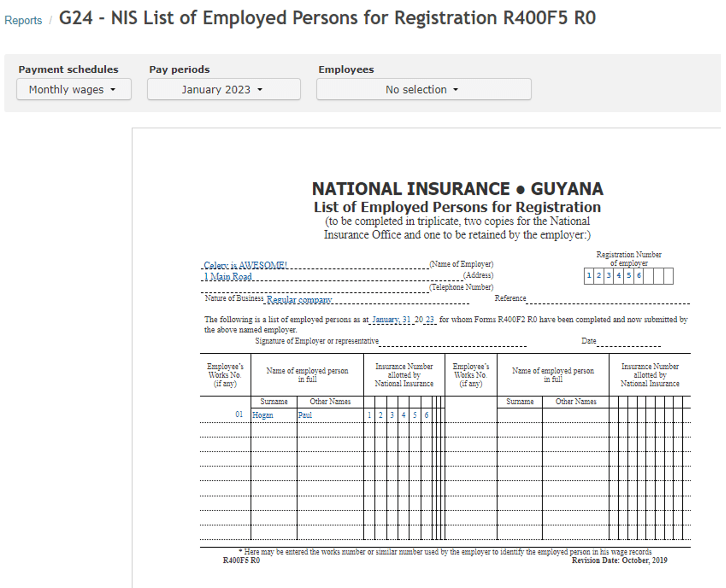Click List of Employed Persons for Registration subtitle
The width and height of the screenshot is (726, 588).
point(457,207)
